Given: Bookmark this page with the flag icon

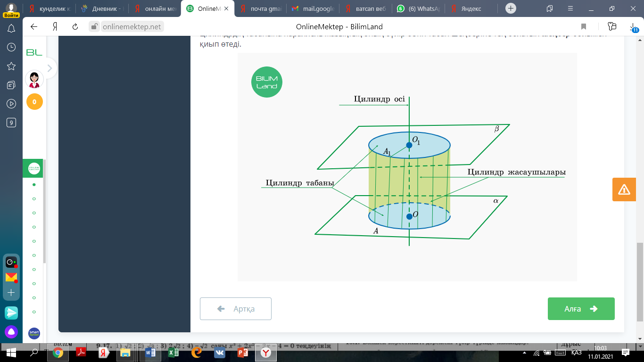Looking at the screenshot, I should [584, 27].
